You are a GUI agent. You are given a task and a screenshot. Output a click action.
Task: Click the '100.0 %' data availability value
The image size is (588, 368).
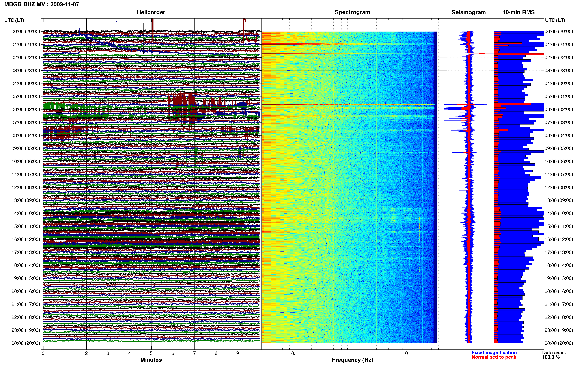pyautogui.click(x=551, y=357)
